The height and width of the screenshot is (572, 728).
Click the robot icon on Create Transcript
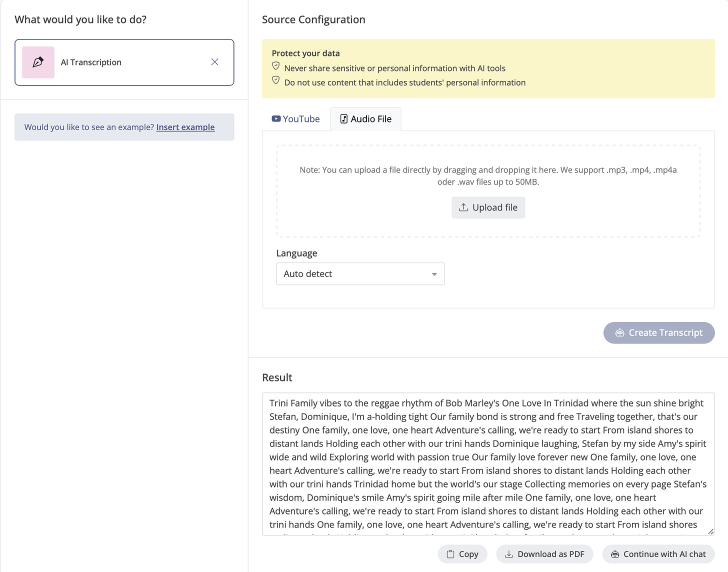619,333
